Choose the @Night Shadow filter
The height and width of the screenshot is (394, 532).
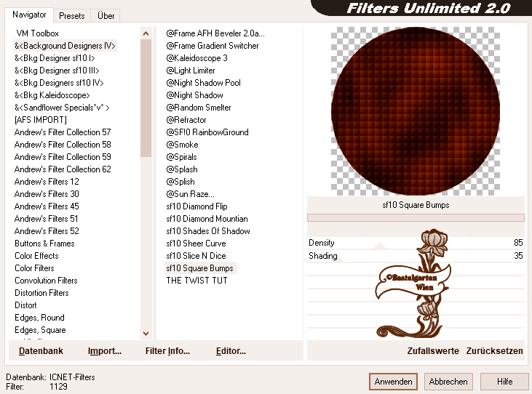(194, 95)
